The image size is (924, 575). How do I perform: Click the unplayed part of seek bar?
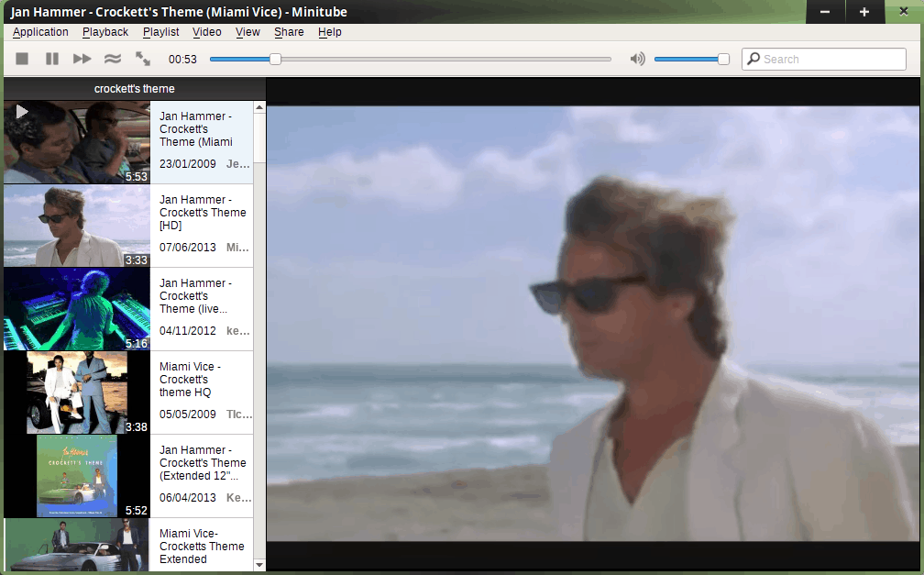pyautogui.click(x=446, y=59)
